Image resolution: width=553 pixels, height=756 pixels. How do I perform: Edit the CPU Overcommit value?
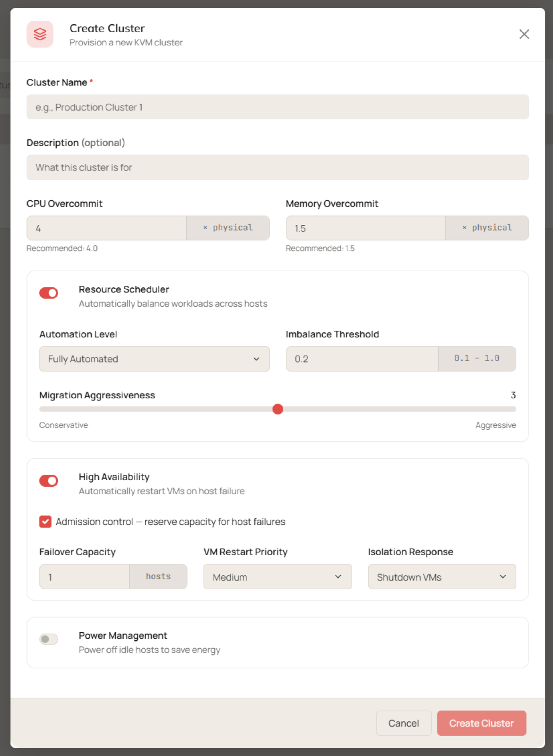pos(106,228)
